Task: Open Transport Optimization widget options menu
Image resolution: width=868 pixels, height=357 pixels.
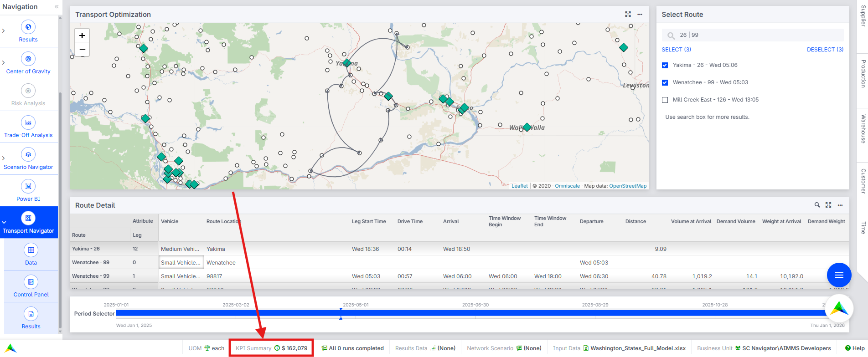Action: tap(640, 15)
